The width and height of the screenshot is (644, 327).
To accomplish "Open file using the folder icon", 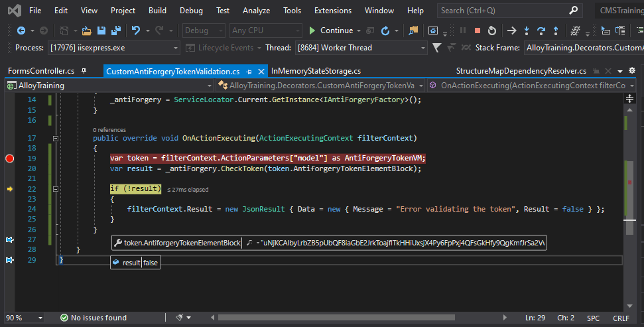I will (86, 31).
